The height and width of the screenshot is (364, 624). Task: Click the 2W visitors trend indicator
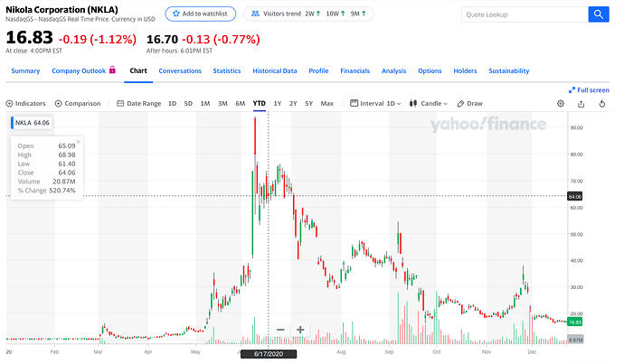(x=312, y=14)
